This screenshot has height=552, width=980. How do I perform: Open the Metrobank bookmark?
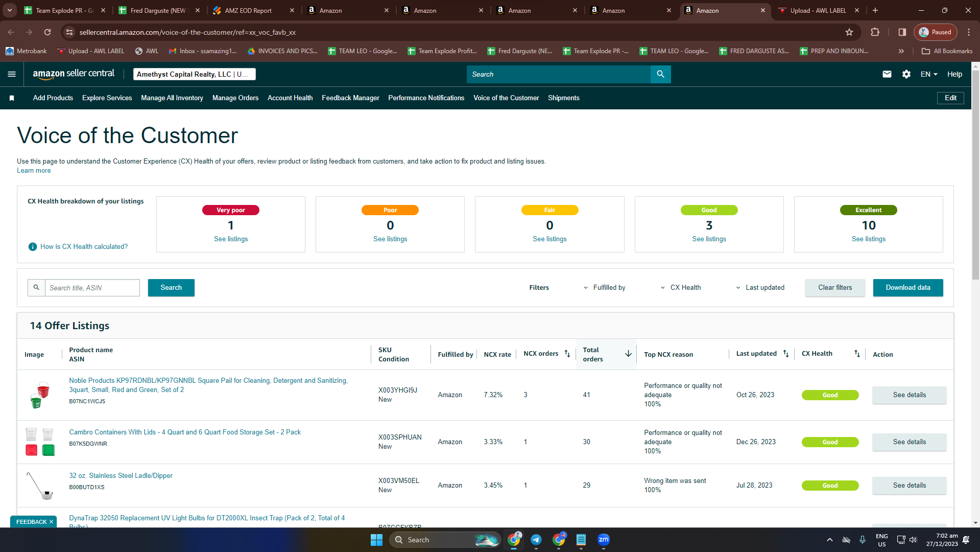coord(26,51)
